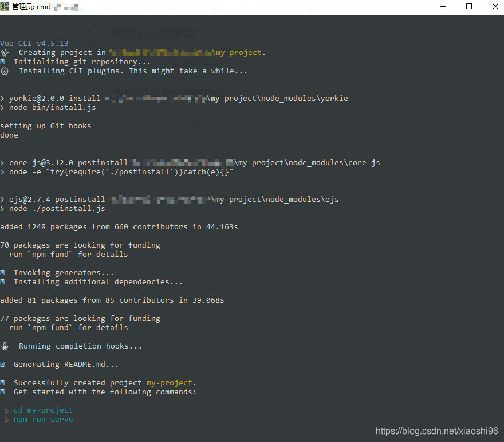Click '77 packages are looking for funding'

pyautogui.click(x=80, y=319)
